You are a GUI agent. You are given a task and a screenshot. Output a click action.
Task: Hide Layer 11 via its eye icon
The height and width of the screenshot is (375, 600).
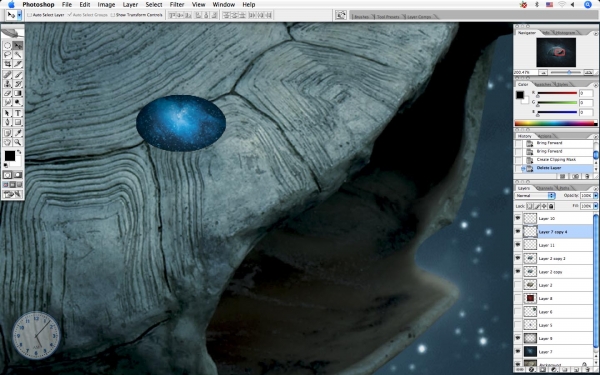point(518,245)
